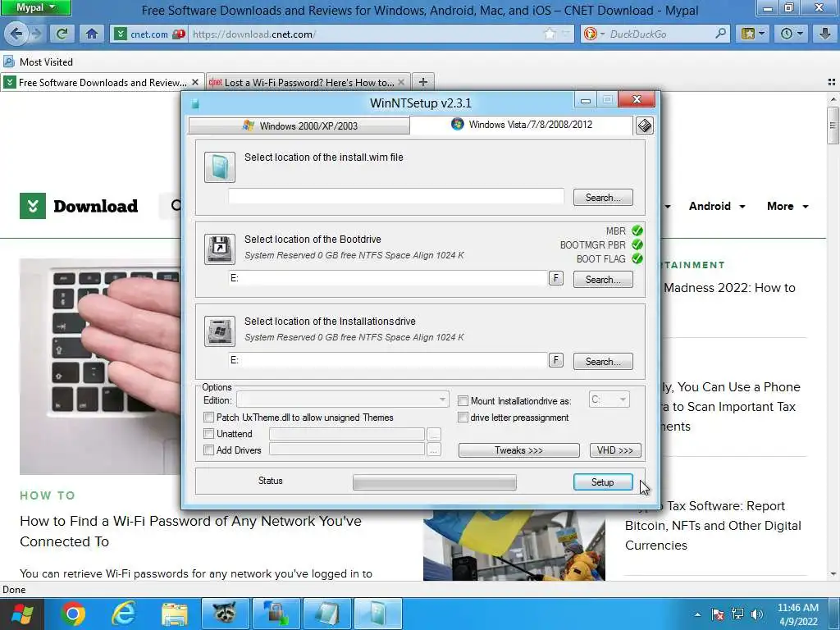Select Free Software Downloads browser tab
Image resolution: width=840 pixels, height=630 pixels.
pos(102,83)
